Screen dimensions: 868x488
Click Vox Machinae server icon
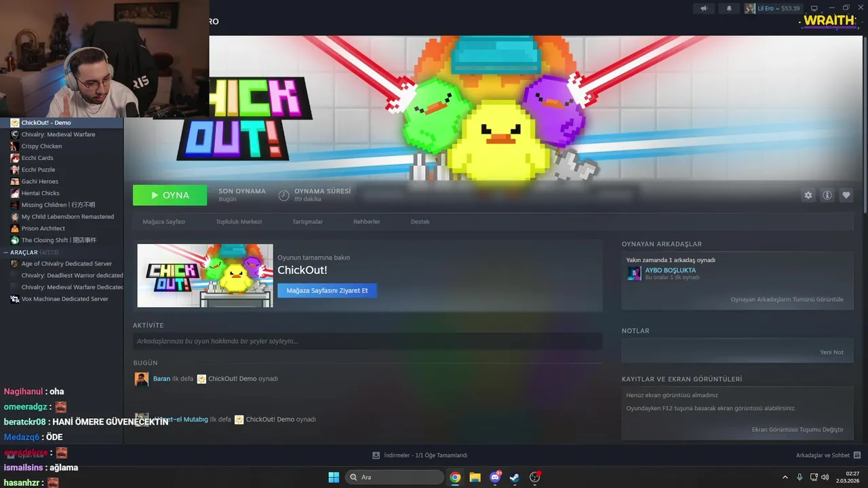click(15, 299)
